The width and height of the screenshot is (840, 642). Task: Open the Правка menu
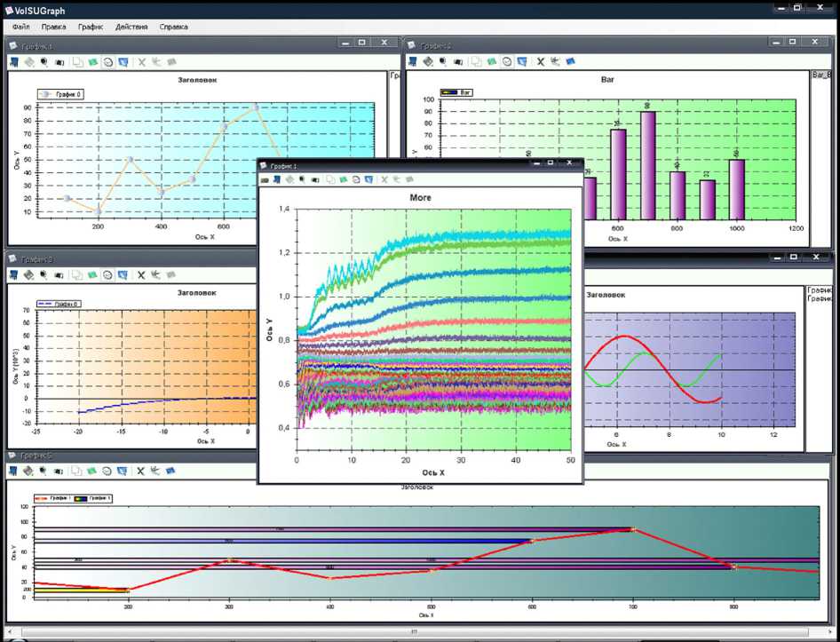pyautogui.click(x=53, y=27)
